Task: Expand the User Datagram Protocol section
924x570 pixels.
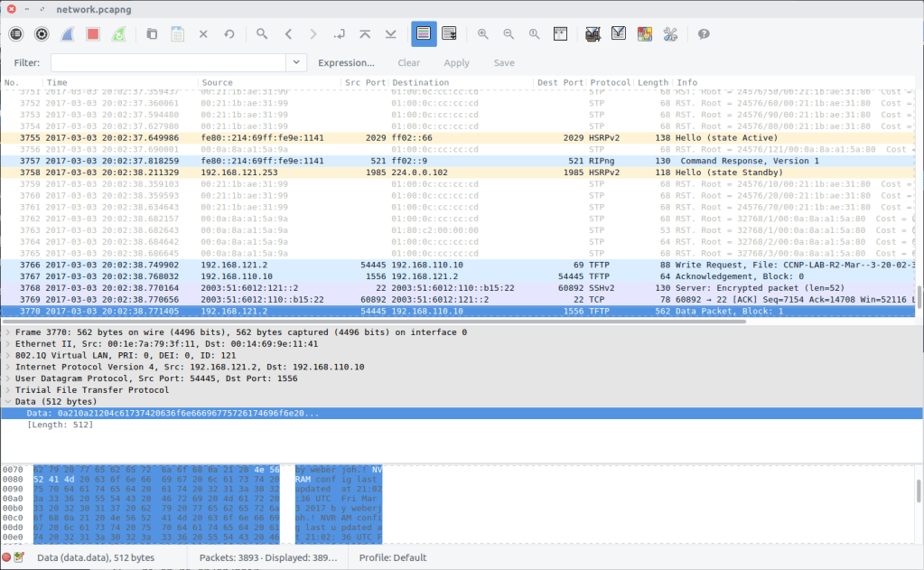Action: [8, 379]
